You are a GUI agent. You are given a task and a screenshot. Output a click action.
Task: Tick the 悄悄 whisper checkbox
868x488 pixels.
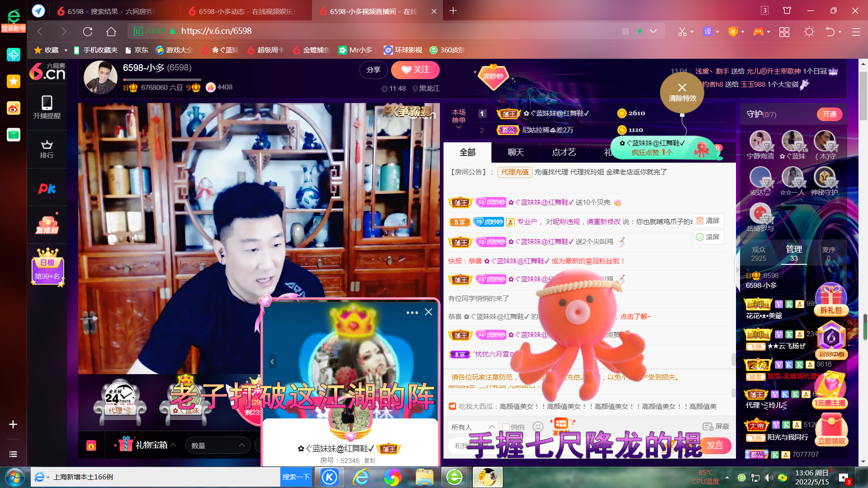(x=506, y=427)
